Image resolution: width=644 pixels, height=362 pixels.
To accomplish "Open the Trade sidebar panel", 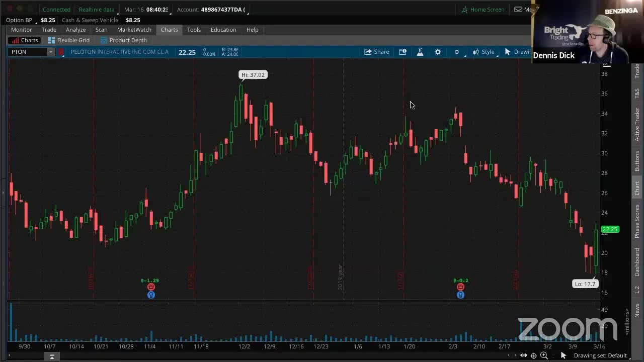I will pos(637,71).
